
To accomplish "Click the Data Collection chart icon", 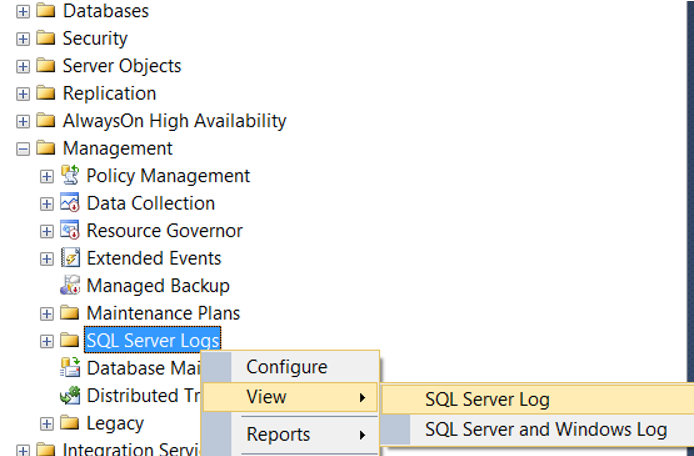I will 70,202.
